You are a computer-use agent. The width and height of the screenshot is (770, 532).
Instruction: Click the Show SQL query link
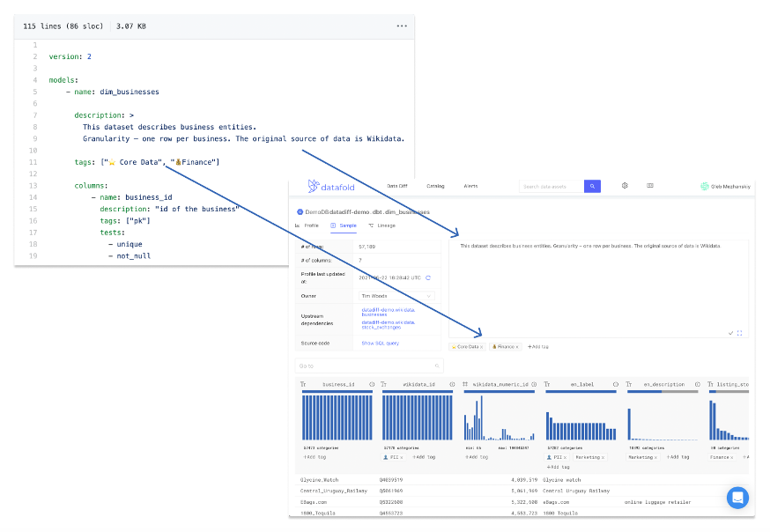380,343
